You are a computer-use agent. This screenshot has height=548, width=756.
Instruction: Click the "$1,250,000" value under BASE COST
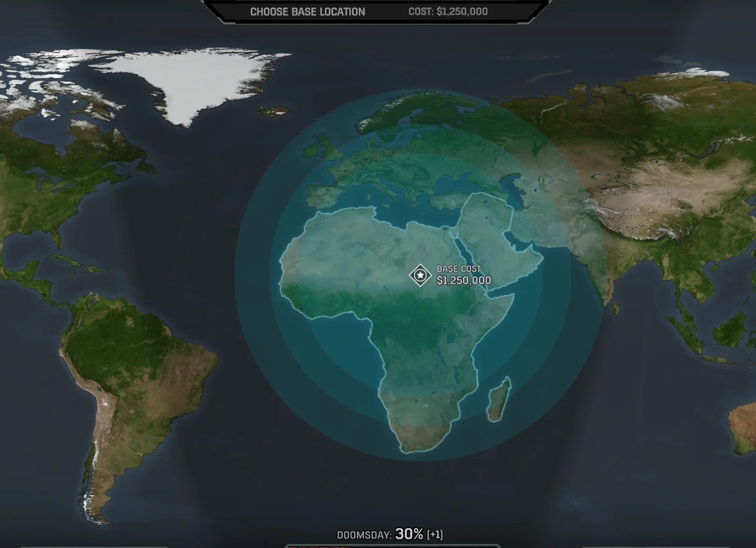[x=464, y=280]
